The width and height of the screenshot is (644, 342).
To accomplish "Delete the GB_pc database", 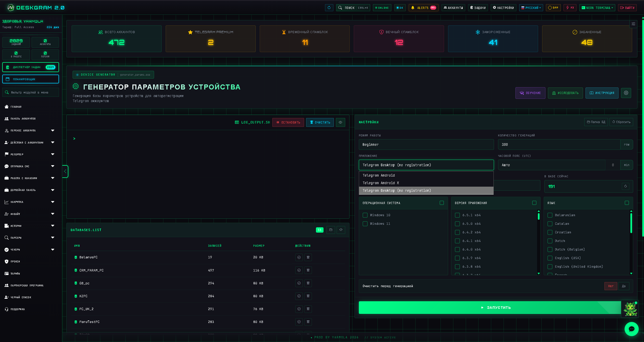I will coord(308,283).
